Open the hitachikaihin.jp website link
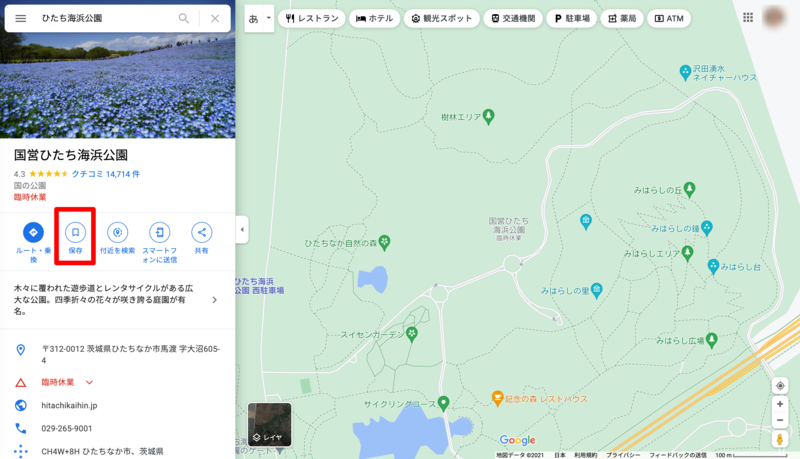This screenshot has width=800, height=459. tap(69, 405)
